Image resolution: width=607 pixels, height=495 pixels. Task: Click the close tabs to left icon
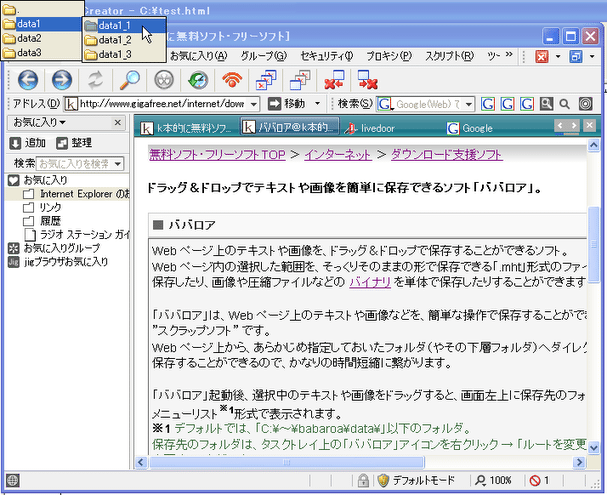(334, 80)
